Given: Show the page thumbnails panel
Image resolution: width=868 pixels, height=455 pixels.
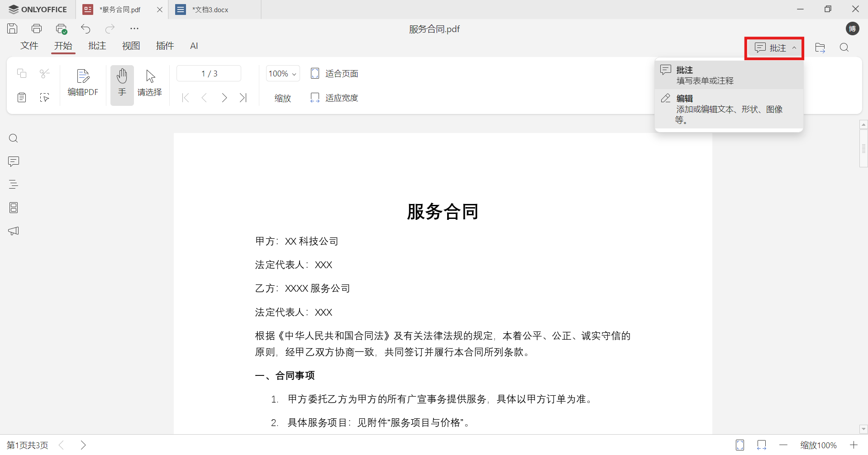Looking at the screenshot, I should 13,208.
